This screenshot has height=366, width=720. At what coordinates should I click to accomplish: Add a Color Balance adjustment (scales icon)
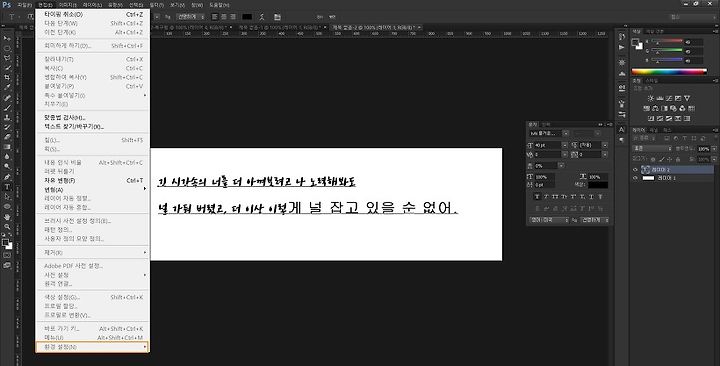point(655,108)
